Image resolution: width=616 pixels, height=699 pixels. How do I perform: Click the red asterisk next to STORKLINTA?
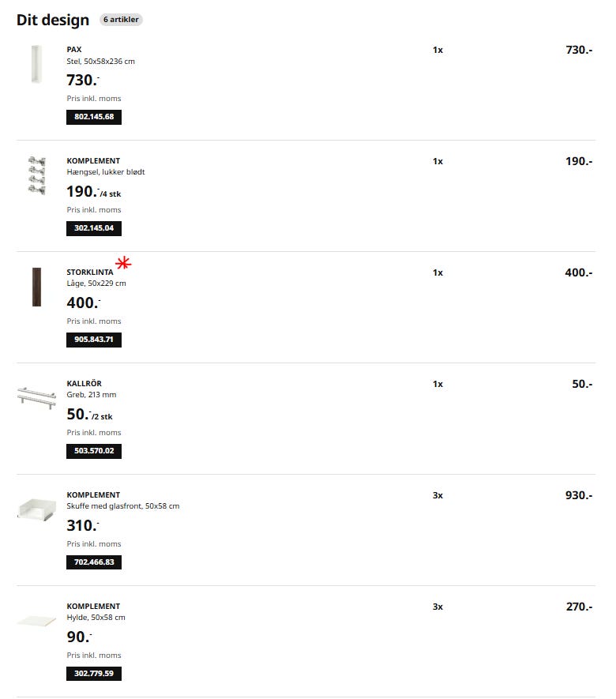tap(122, 263)
